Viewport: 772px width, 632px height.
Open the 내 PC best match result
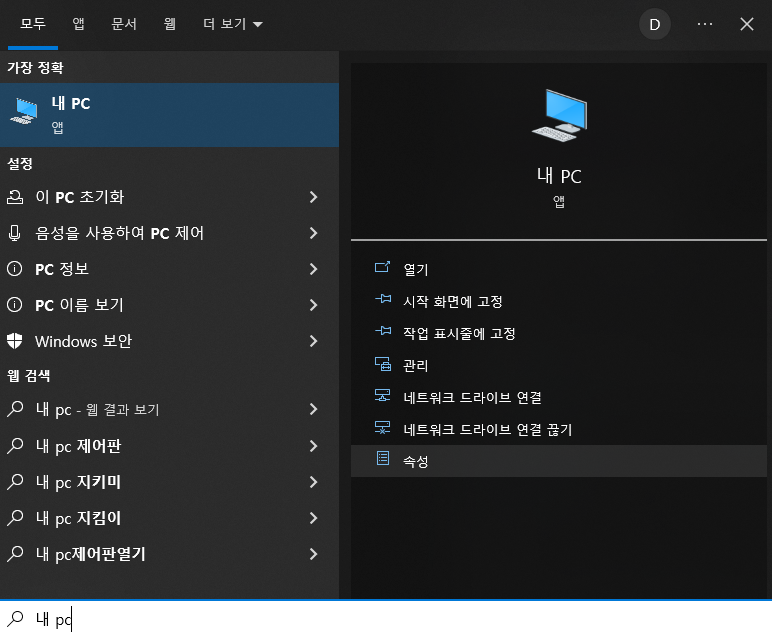[169, 115]
